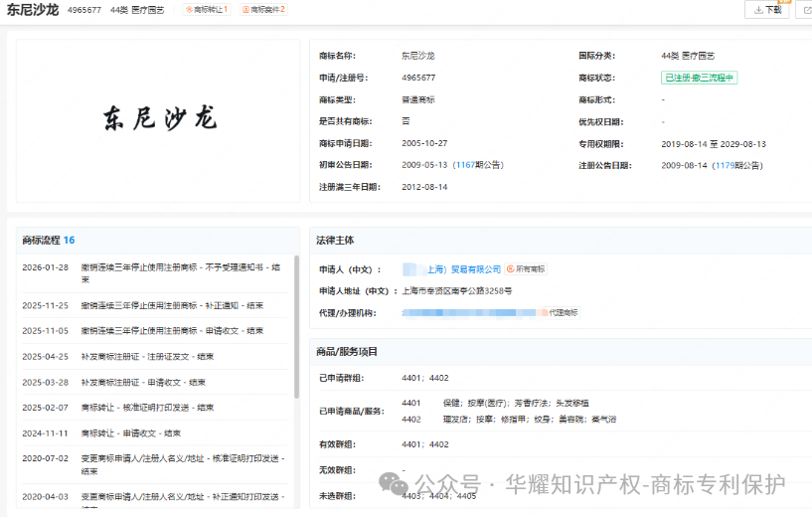Click international class value 44类 医疗园艺
812x517 pixels.
click(x=688, y=56)
